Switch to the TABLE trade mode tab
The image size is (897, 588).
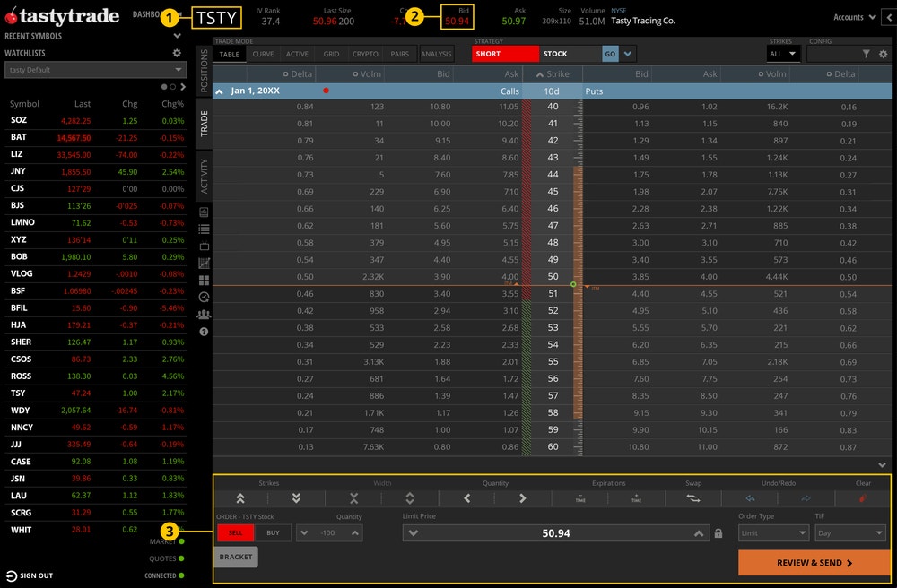[x=230, y=55]
